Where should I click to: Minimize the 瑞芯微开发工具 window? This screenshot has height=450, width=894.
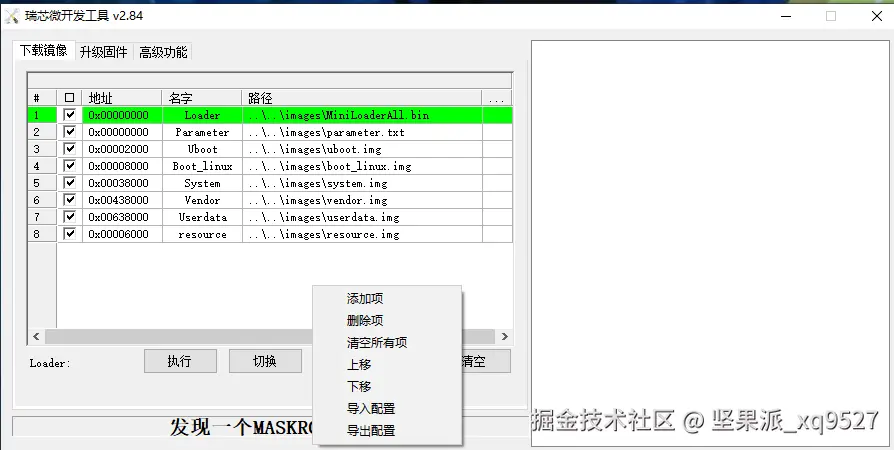click(x=786, y=16)
